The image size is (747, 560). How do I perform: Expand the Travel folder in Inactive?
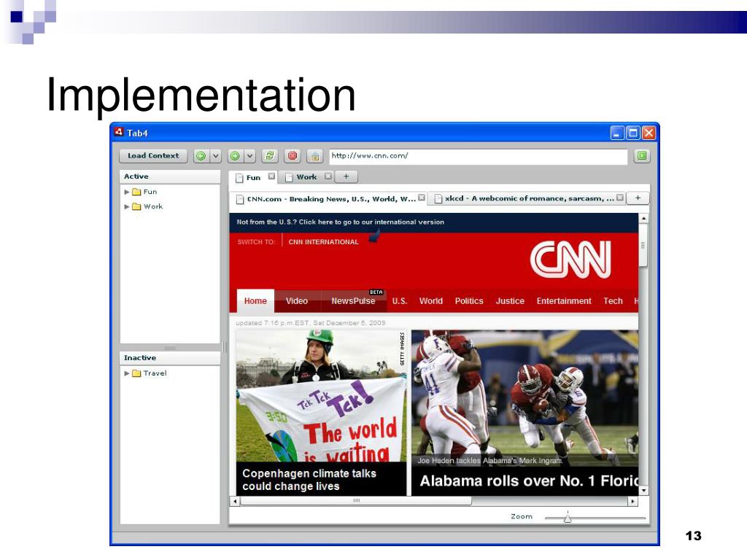pos(127,373)
